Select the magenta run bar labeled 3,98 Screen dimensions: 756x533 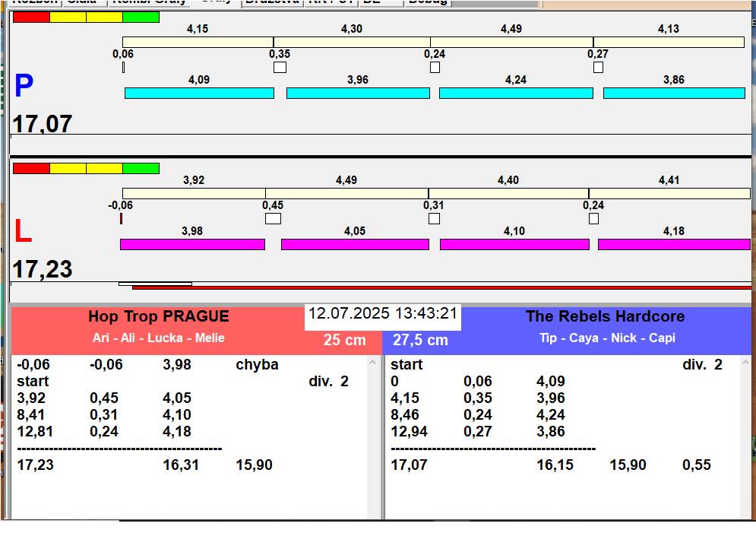(192, 245)
